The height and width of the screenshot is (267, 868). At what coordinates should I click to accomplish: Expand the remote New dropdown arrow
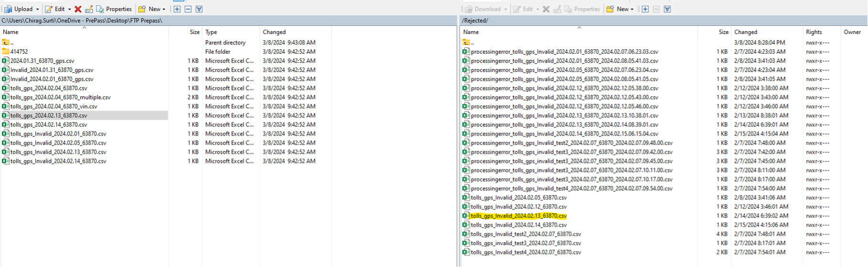click(x=632, y=9)
